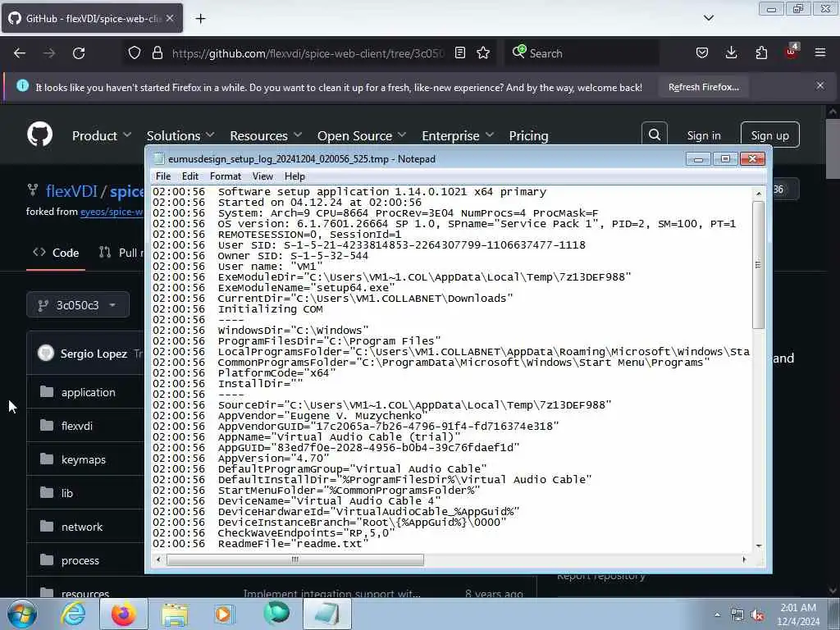This screenshot has height=630, width=840.
Task: Open Firefox tracking protection shield icon
Action: click(x=135, y=53)
